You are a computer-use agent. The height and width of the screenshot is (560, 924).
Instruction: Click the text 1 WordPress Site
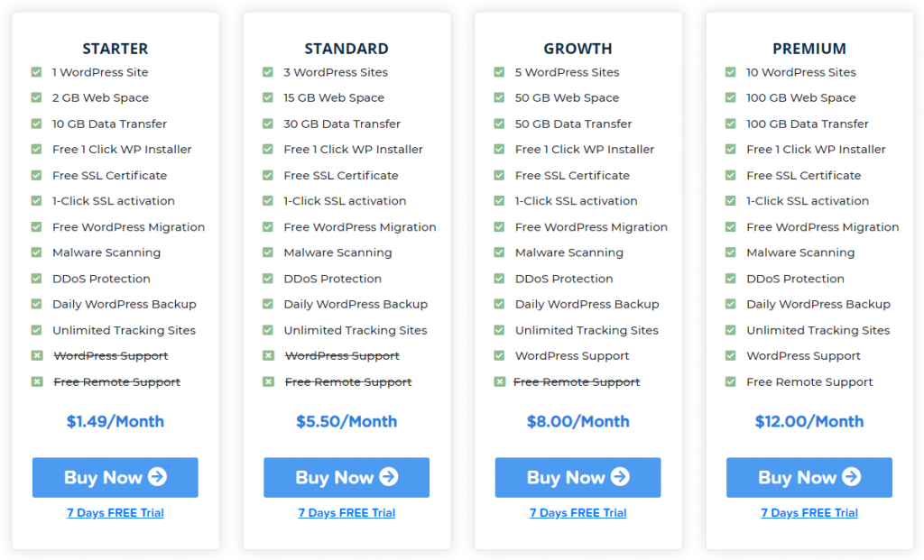point(100,72)
